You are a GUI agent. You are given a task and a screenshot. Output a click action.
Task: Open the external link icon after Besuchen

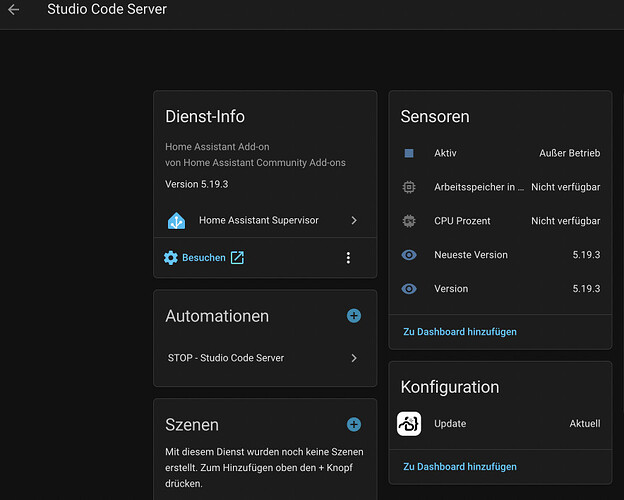pyautogui.click(x=237, y=258)
